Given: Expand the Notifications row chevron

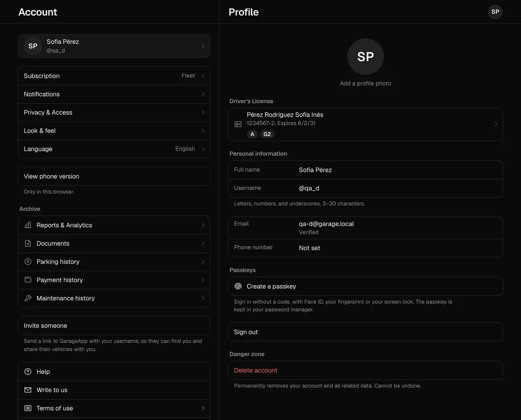Looking at the screenshot, I should [x=203, y=94].
